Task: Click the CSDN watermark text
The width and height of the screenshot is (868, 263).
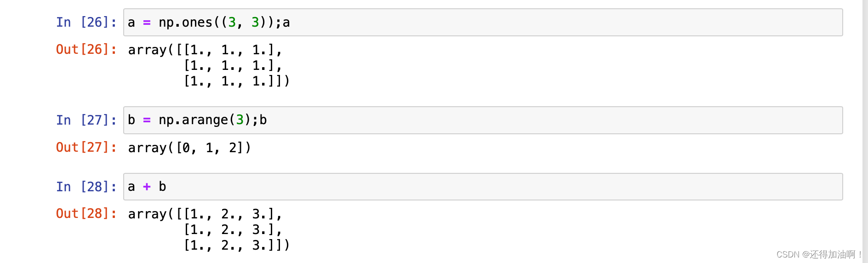Action: pyautogui.click(x=819, y=254)
